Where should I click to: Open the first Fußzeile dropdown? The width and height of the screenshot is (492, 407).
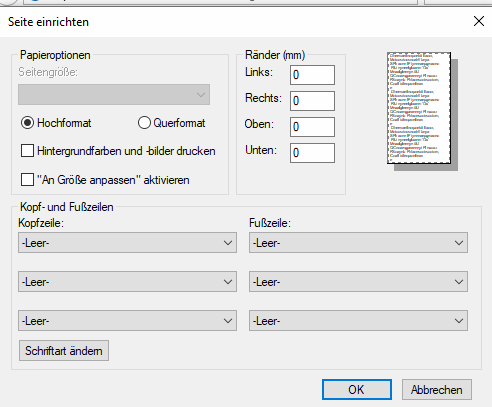(x=358, y=243)
